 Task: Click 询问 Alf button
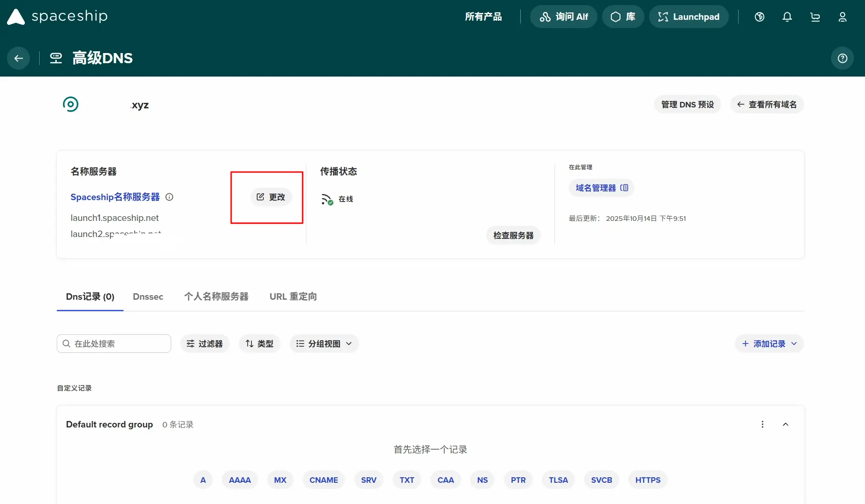tap(564, 17)
